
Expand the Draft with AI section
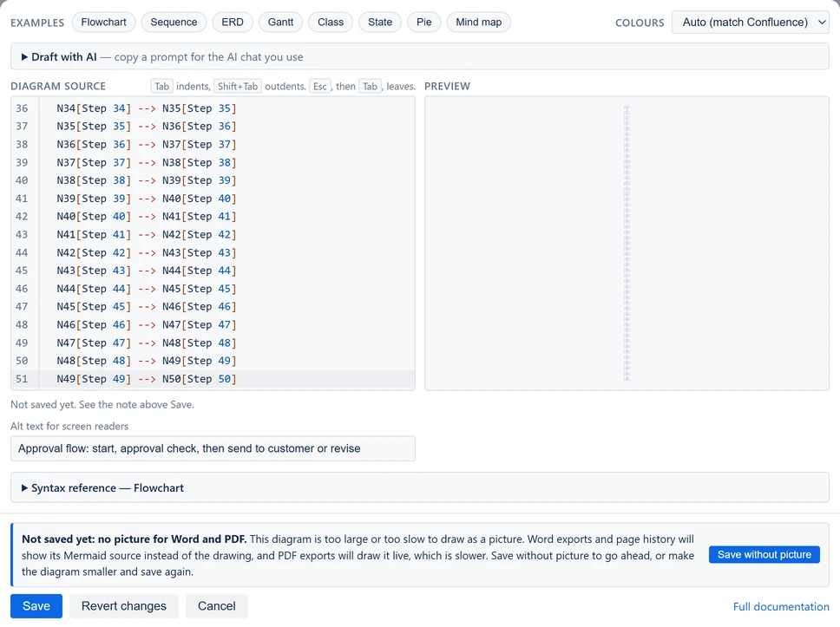[420, 56]
